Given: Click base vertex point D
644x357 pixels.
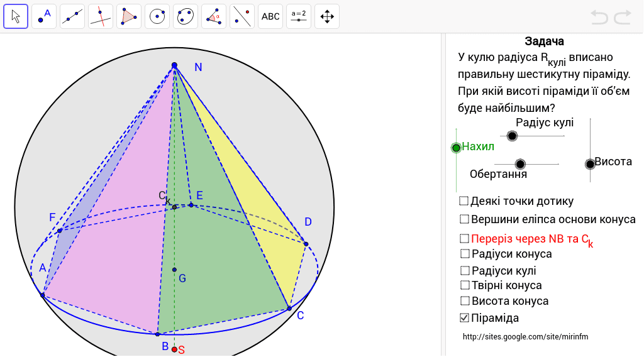Looking at the screenshot, I should [306, 244].
